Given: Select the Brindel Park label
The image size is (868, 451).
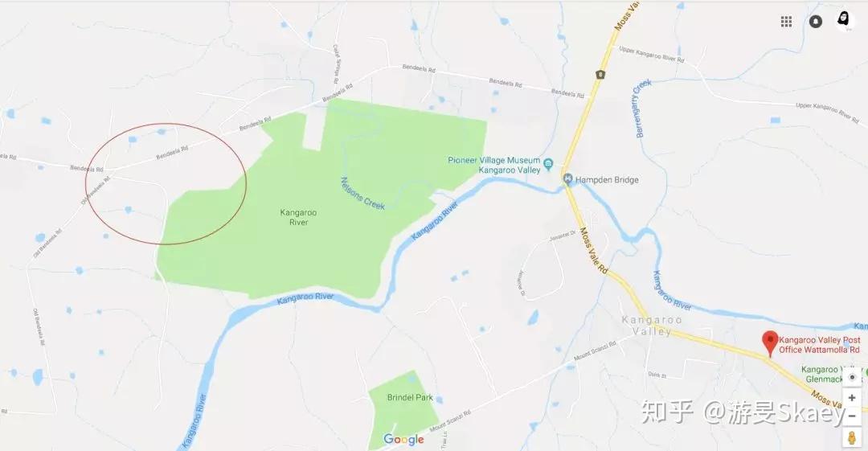Looking at the screenshot, I should point(410,397).
